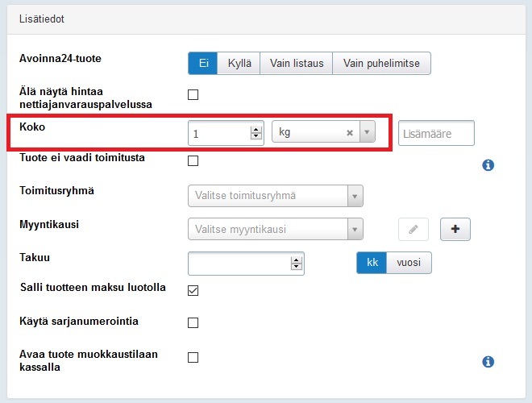The image size is (532, 403).
Task: Choose the Vain listaus option
Action: pos(296,64)
